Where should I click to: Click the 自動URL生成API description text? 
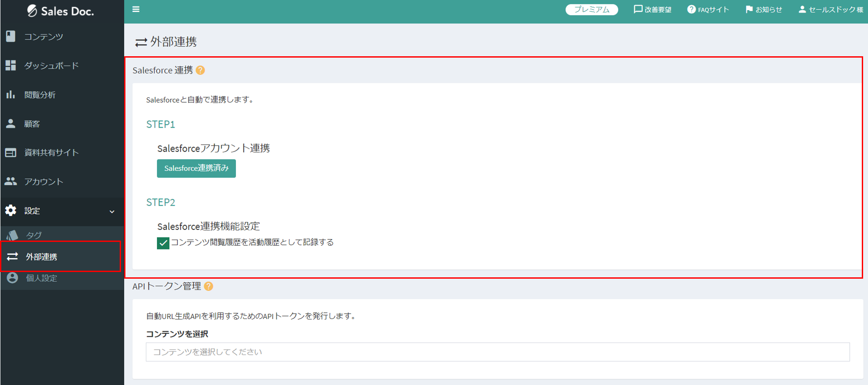point(252,316)
